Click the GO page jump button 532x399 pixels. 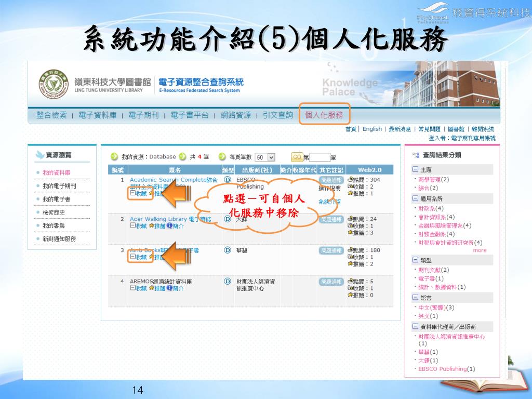coord(297,157)
